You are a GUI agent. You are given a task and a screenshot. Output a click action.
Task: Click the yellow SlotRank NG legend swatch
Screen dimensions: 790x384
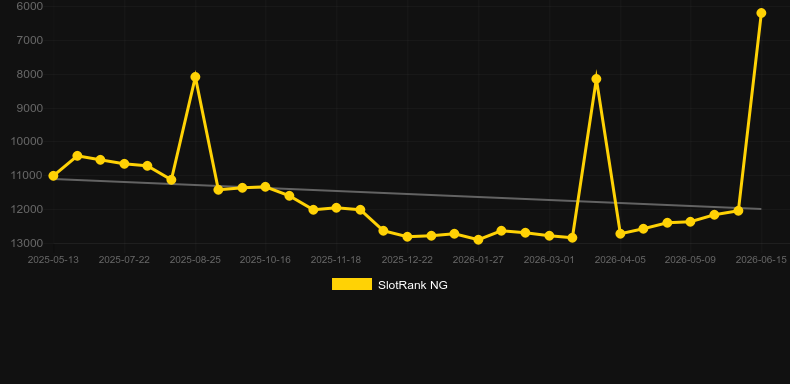352,284
